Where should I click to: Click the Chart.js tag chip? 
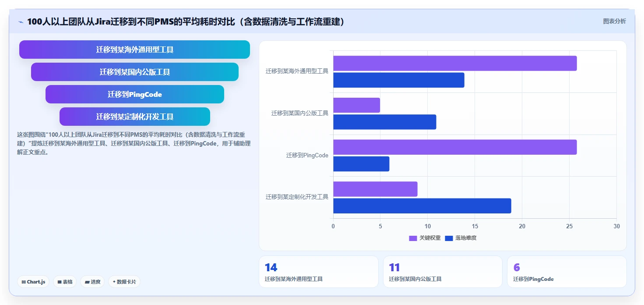tap(34, 282)
